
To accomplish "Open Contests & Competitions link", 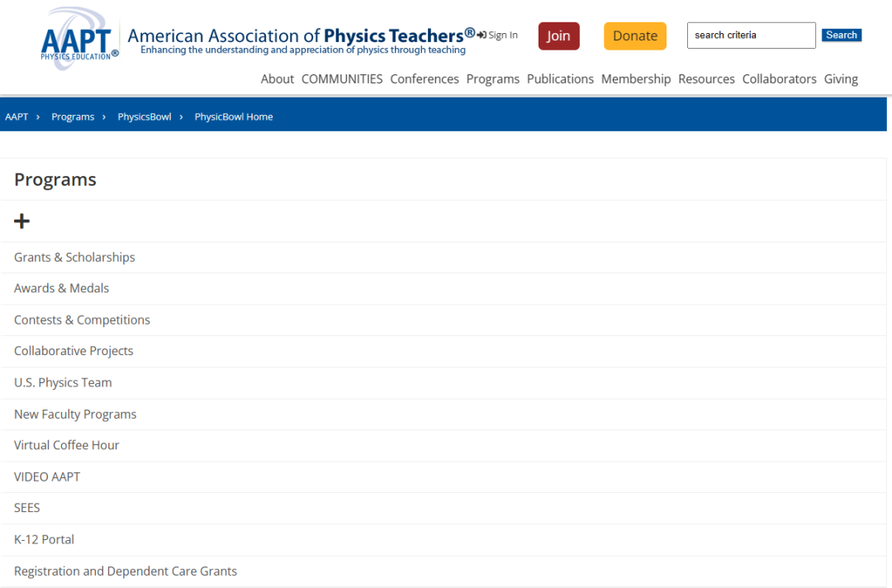I will pos(82,320).
